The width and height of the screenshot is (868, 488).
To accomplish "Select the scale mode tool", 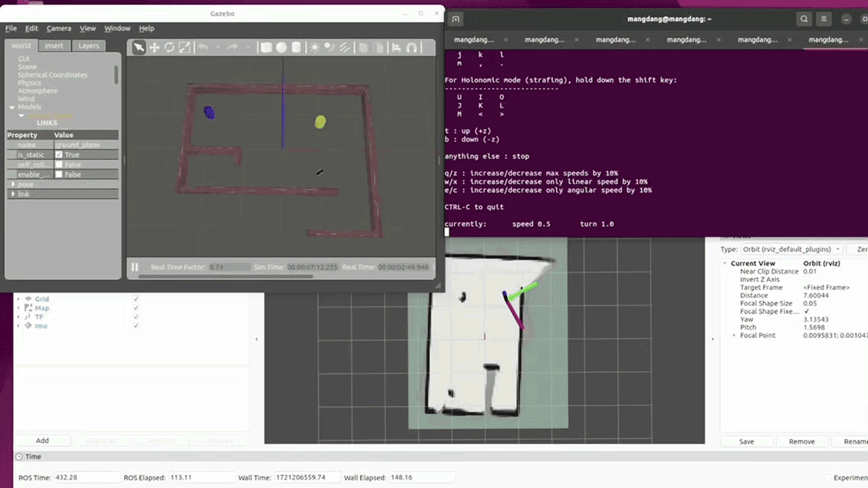I will pos(184,47).
